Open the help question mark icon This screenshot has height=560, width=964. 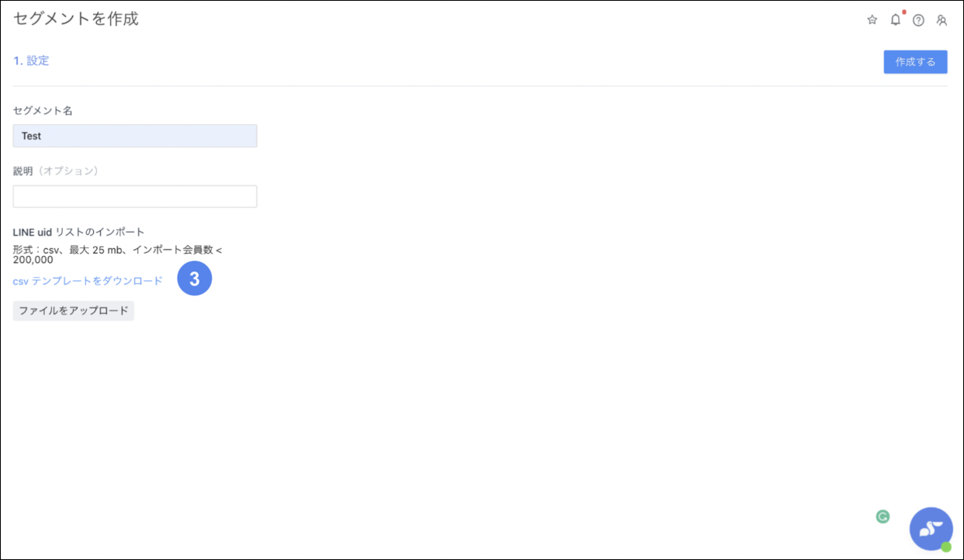[x=918, y=21]
